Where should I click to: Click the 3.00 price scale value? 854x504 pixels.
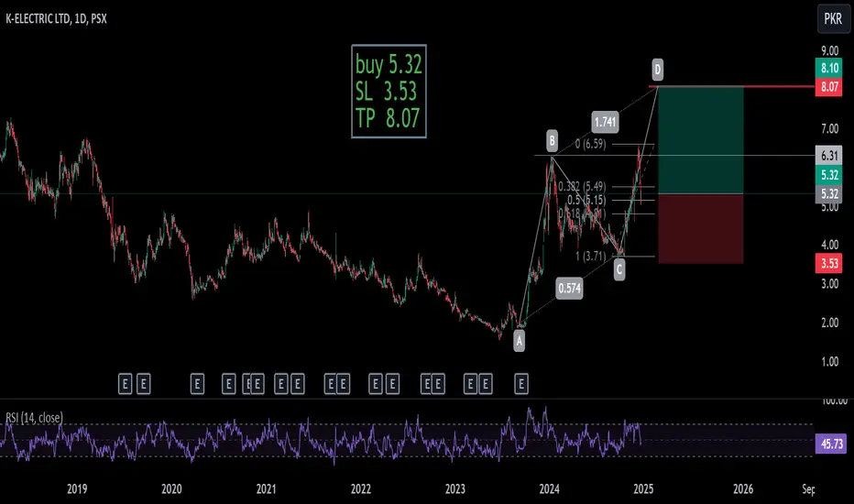[829, 284]
